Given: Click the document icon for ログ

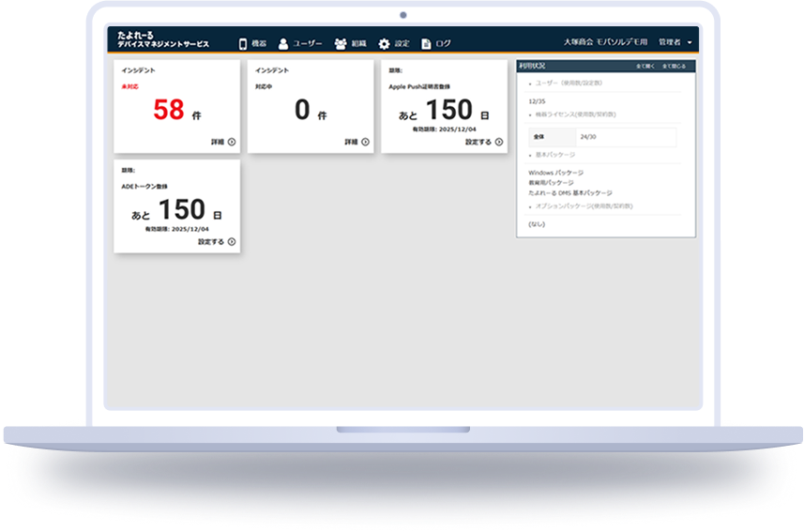Looking at the screenshot, I should 426,43.
